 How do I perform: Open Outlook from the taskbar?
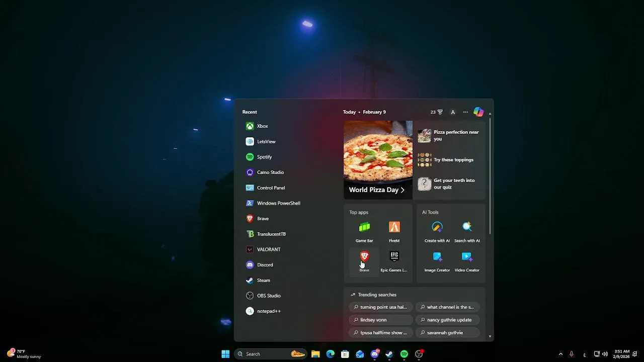[360, 354]
